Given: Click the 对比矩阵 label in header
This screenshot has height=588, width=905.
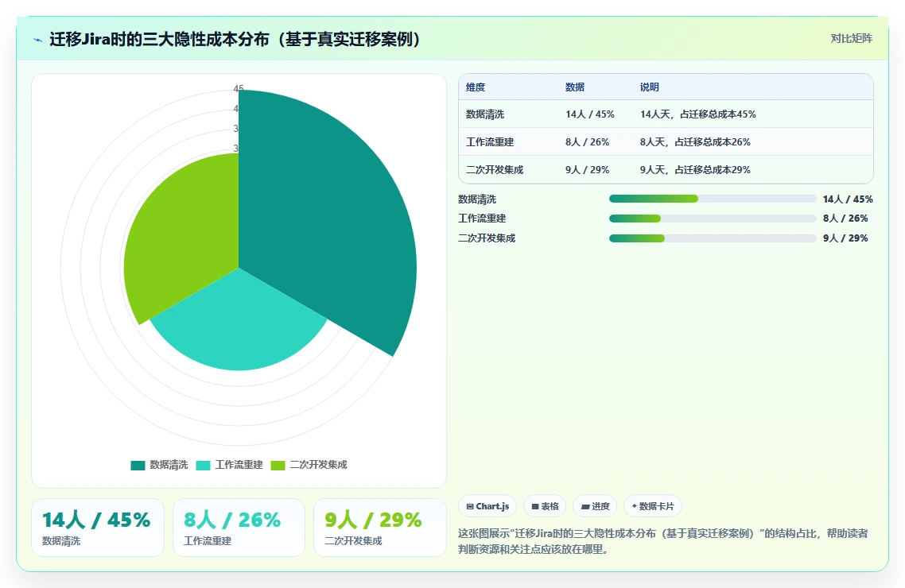Looking at the screenshot, I should click(852, 39).
